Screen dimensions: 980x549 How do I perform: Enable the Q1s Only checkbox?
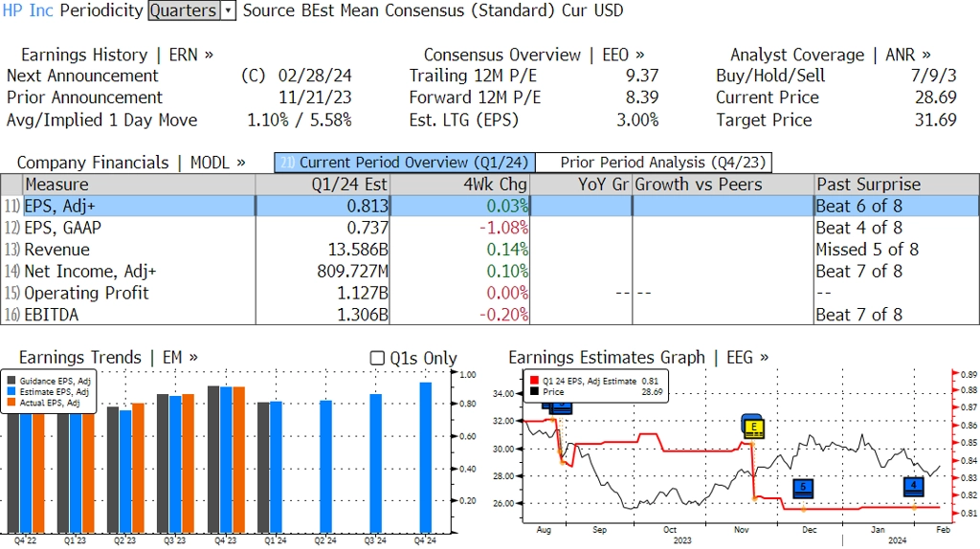click(377, 358)
